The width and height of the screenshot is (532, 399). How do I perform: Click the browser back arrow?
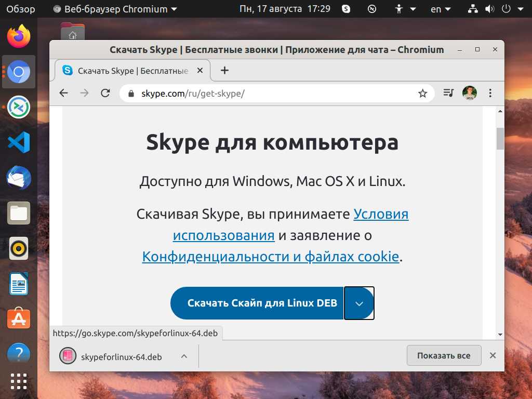pos(64,94)
